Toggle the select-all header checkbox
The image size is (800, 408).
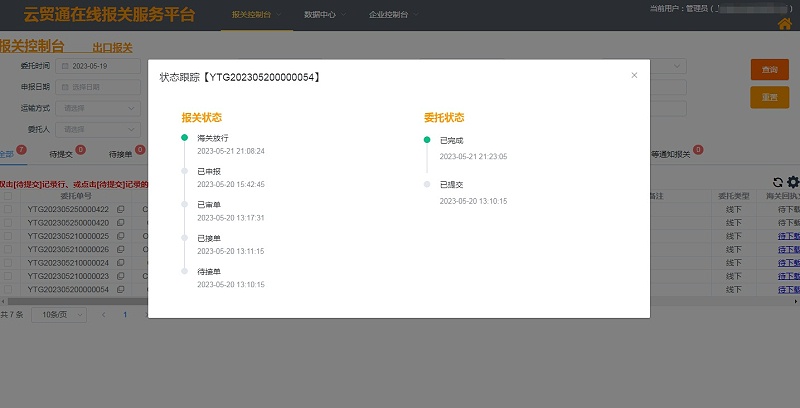pyautogui.click(x=8, y=196)
